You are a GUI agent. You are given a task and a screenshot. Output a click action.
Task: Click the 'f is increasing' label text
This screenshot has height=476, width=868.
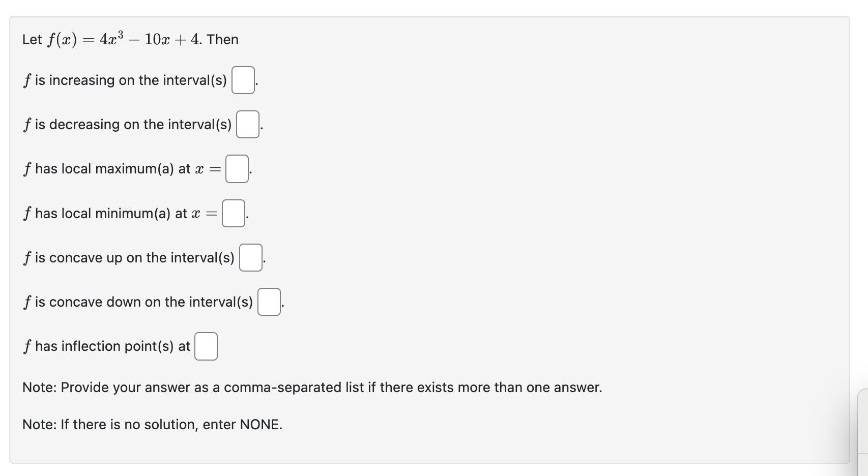tap(125, 80)
